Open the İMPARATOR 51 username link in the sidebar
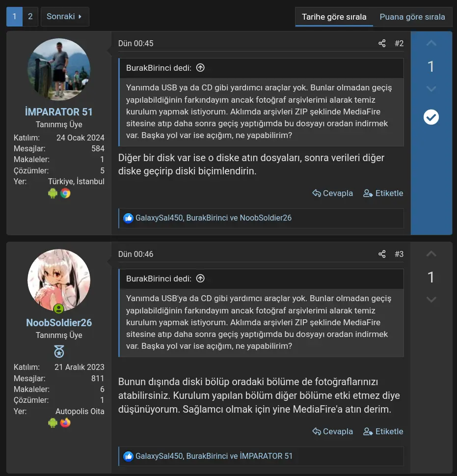The image size is (457, 476). pos(59,112)
